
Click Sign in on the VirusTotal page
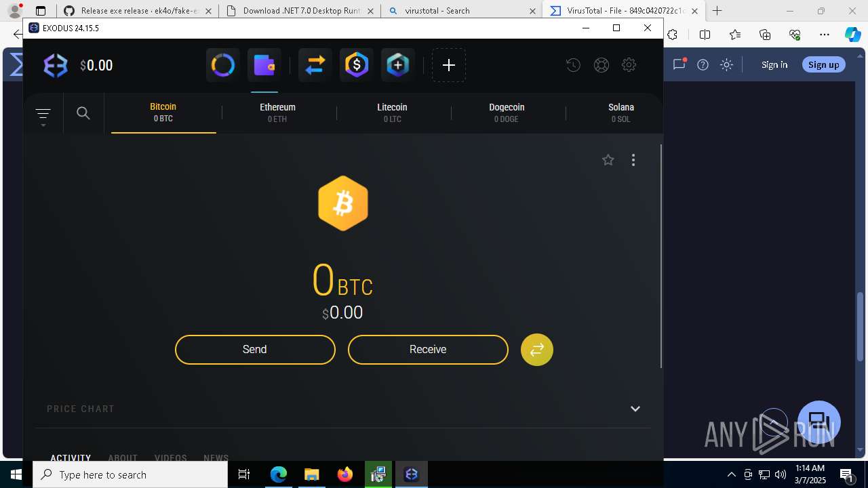(774, 64)
